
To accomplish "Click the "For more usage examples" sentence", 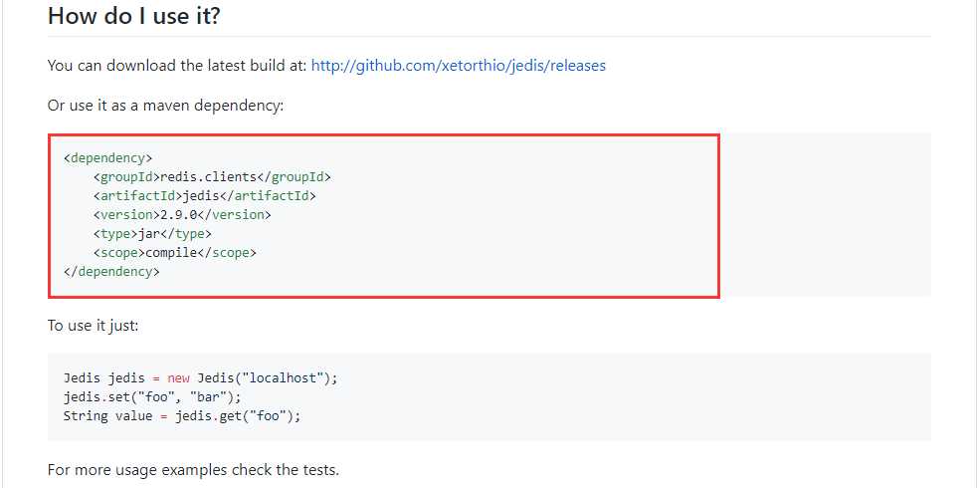I will (193, 469).
